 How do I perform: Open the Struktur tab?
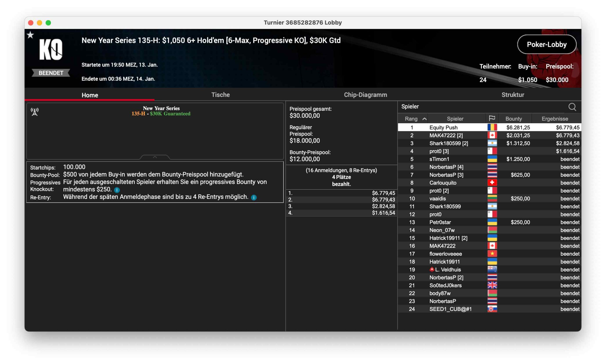point(512,95)
